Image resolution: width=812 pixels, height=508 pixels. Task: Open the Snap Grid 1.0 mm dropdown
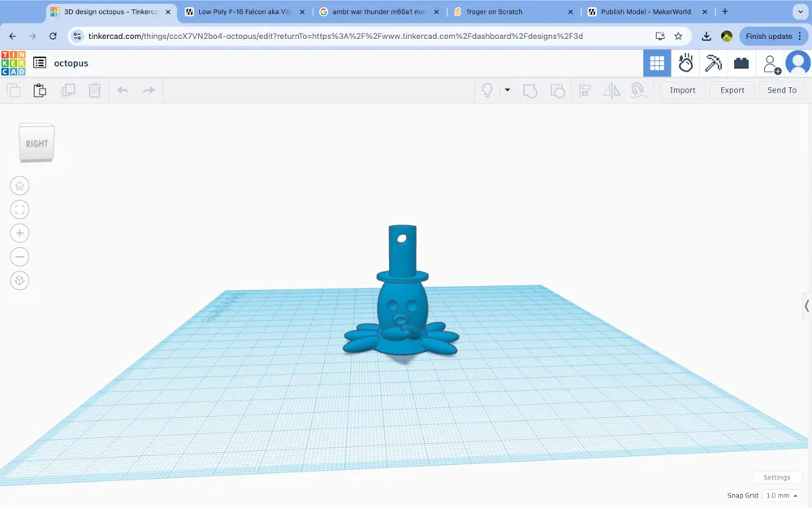[781, 496]
